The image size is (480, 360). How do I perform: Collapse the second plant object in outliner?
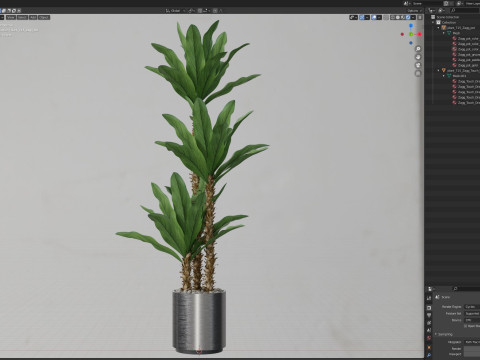(438, 70)
